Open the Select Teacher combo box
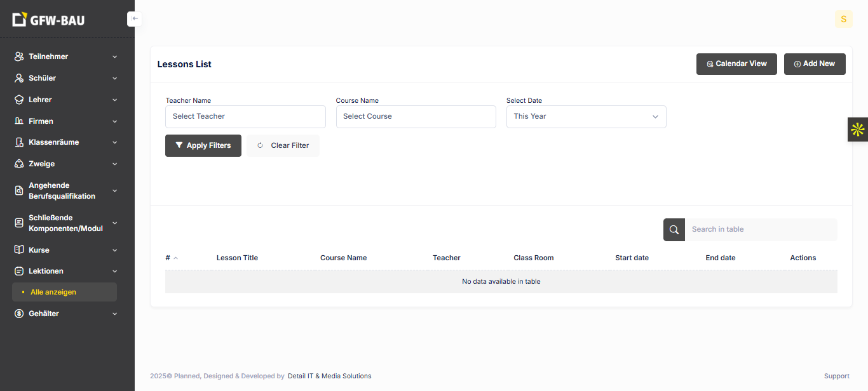The width and height of the screenshot is (868, 391). click(x=245, y=117)
